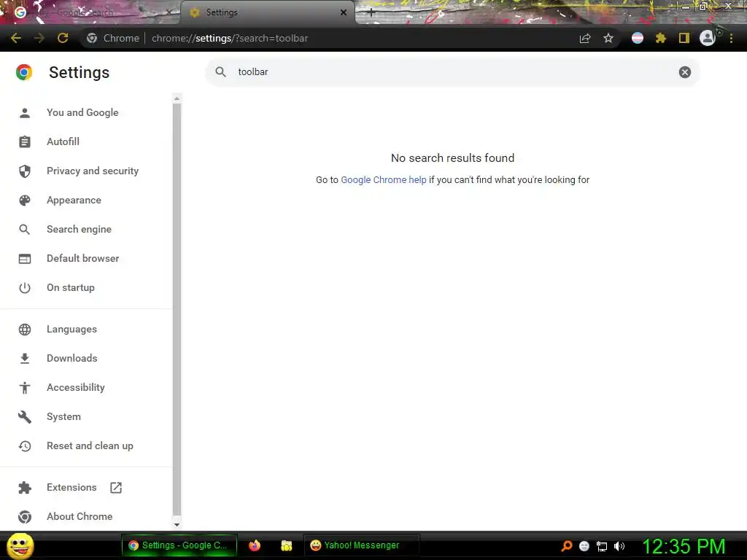Select Search engine section
747x560 pixels.
79,229
